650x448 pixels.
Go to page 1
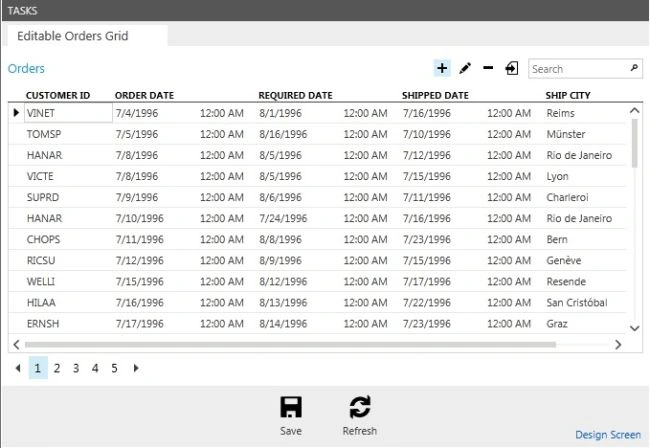tap(38, 368)
